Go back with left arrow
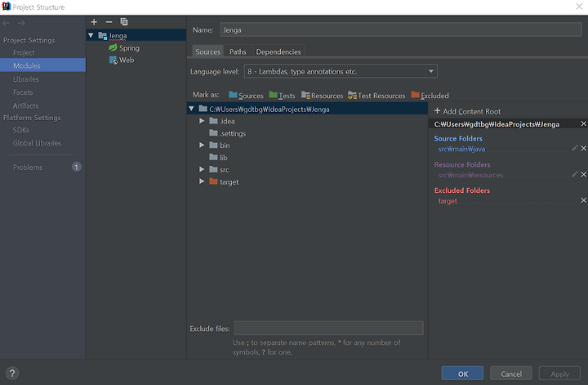588x385 pixels. click(x=6, y=23)
